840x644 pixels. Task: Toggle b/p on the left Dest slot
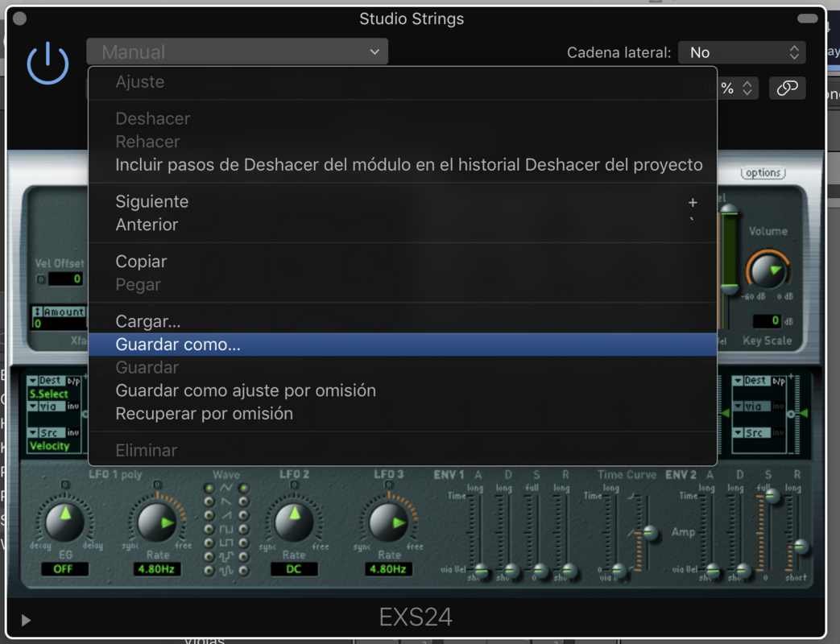click(x=73, y=381)
